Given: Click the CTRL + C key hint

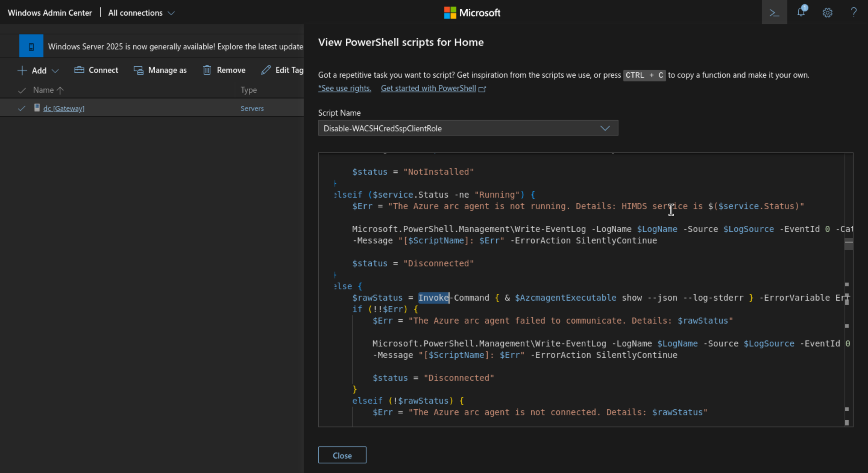Looking at the screenshot, I should 644,75.
